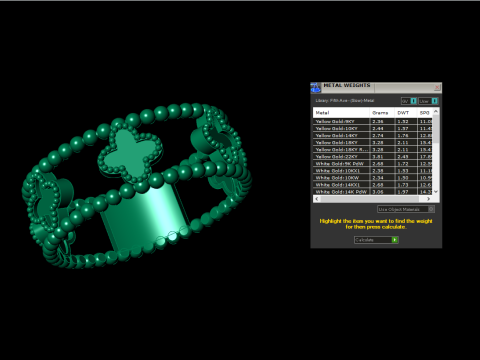Viewport: 480px width, 360px height.
Task: Select the Yellow Gold 22KY row
Action: click(373, 156)
